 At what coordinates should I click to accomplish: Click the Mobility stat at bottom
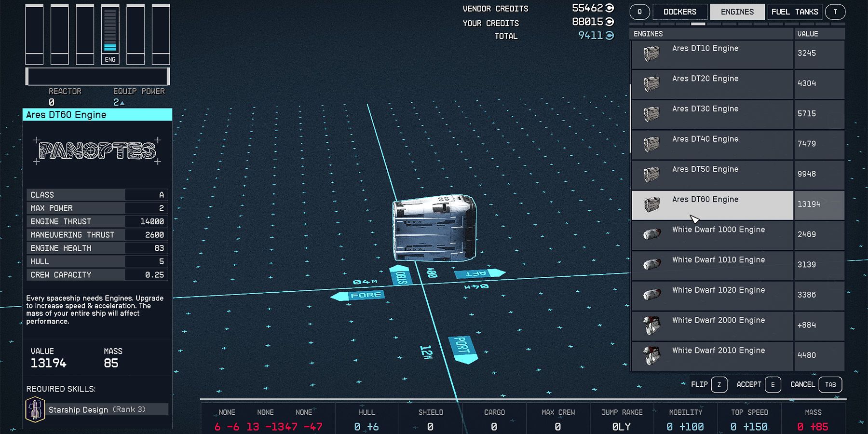685,420
